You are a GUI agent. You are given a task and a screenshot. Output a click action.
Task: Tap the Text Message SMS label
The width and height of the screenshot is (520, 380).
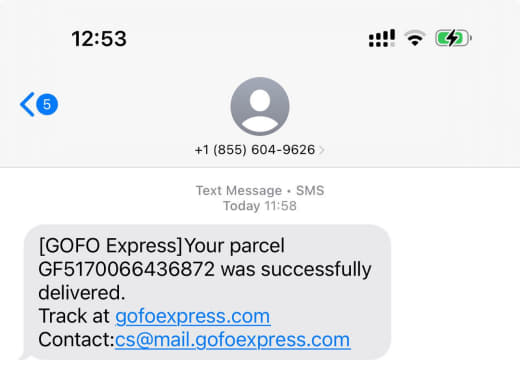(260, 191)
